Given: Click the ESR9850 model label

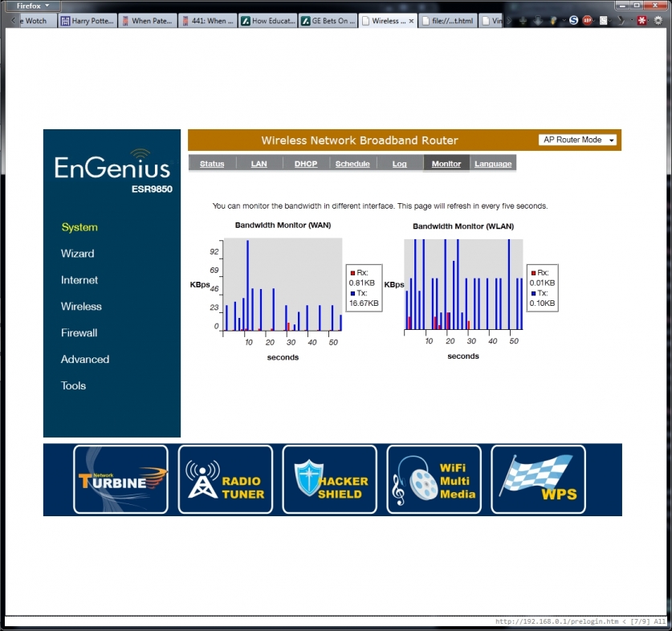Looking at the screenshot, I should 152,189.
